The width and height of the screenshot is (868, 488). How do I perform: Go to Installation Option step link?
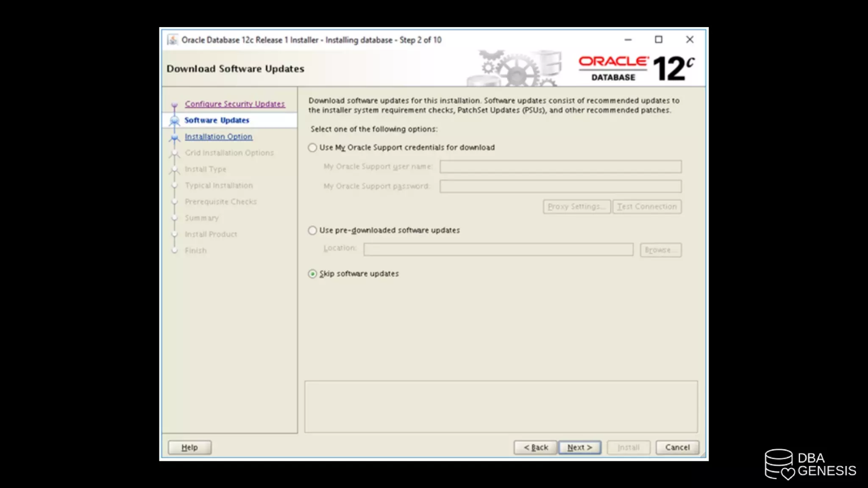pyautogui.click(x=218, y=136)
